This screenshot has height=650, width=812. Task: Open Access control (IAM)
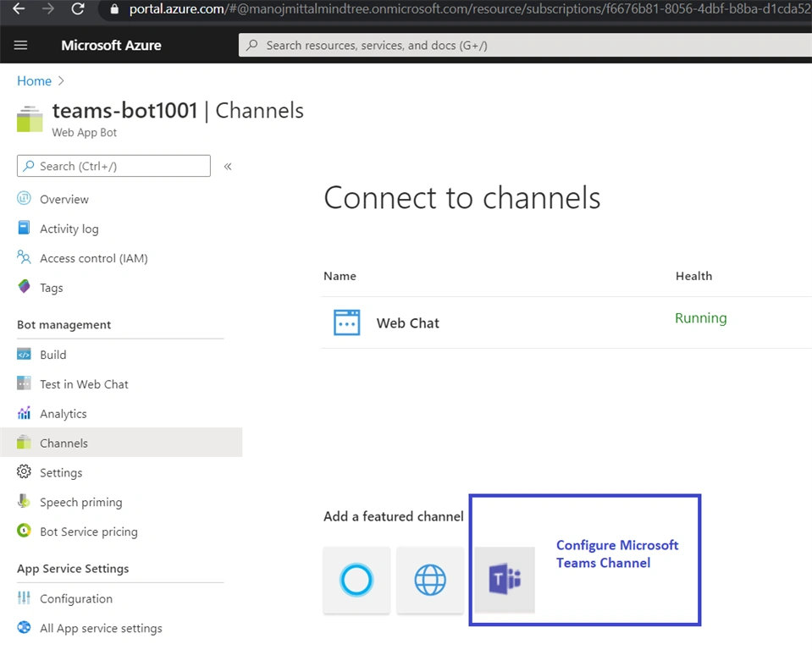coord(94,258)
